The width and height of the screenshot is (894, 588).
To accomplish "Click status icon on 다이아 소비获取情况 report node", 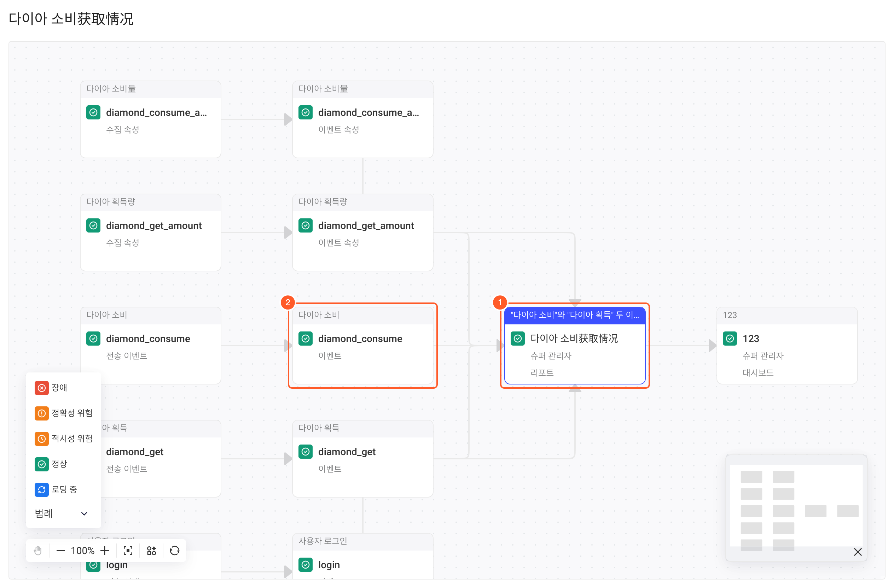I will click(x=518, y=339).
